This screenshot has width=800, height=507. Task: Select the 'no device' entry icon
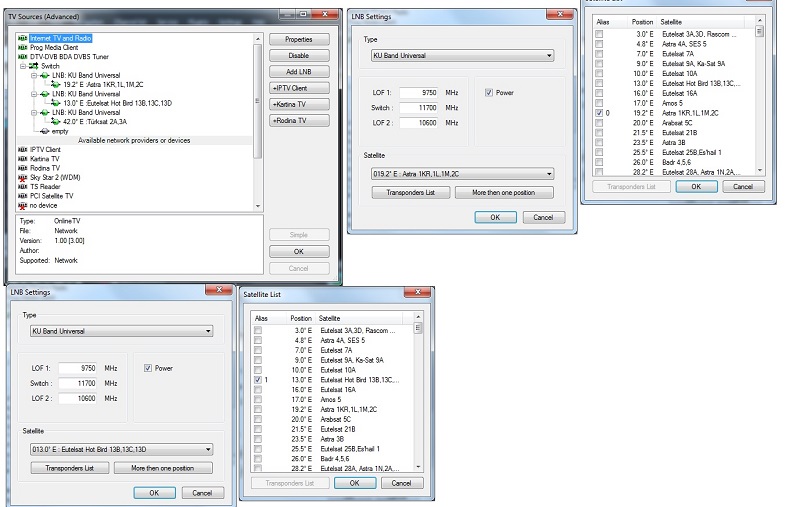23,206
